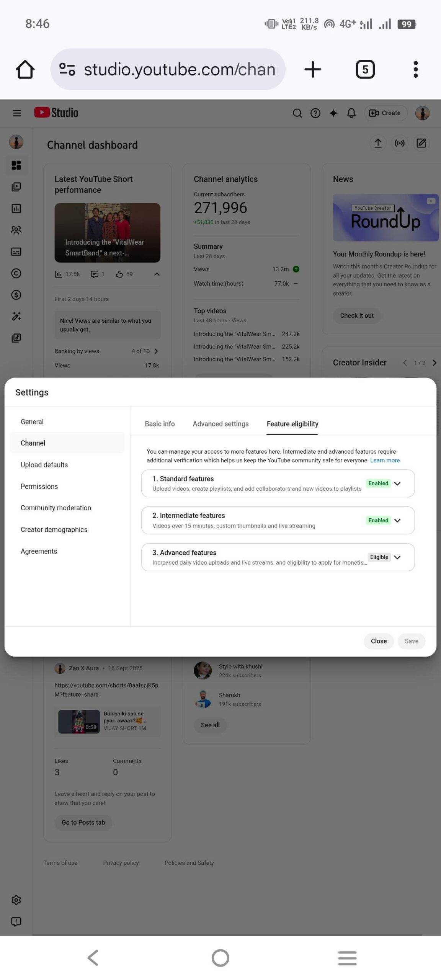
Task: Select Upload defaults in settings menu
Action: [x=44, y=465]
